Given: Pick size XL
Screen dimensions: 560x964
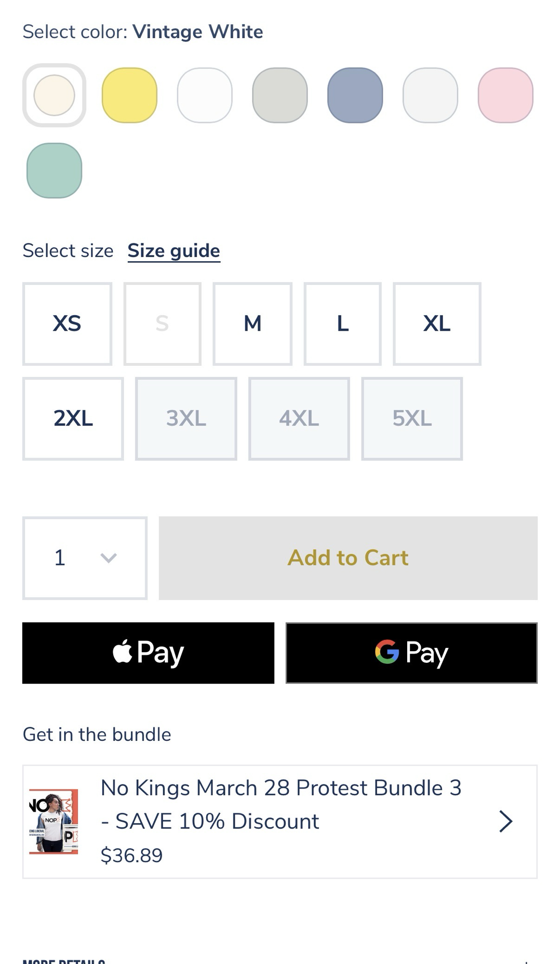Looking at the screenshot, I should point(437,324).
